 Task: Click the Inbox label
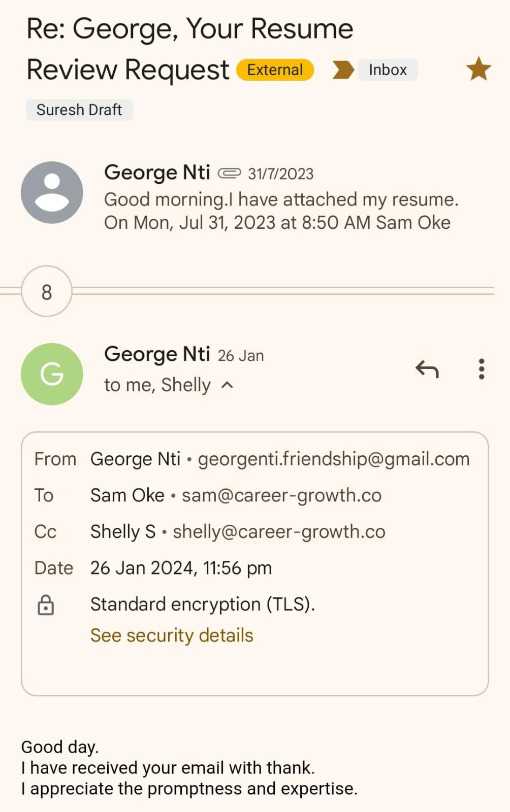(x=388, y=70)
